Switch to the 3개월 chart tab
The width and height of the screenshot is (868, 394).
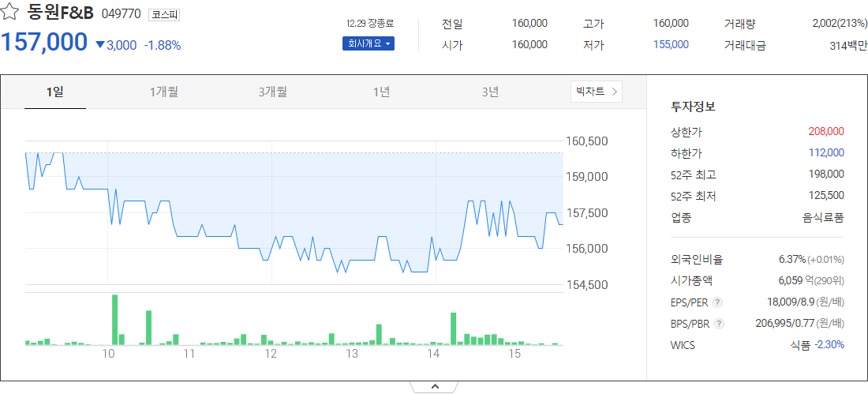(x=273, y=92)
